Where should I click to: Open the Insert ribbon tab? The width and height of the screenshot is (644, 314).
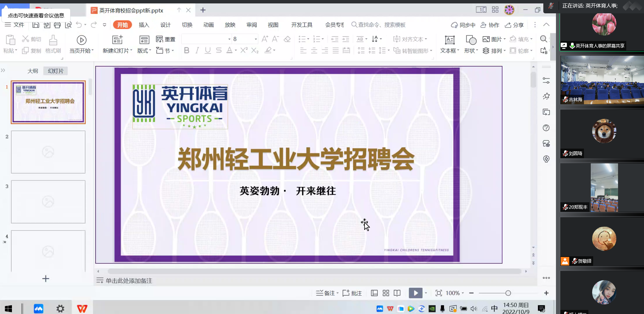pyautogui.click(x=144, y=25)
